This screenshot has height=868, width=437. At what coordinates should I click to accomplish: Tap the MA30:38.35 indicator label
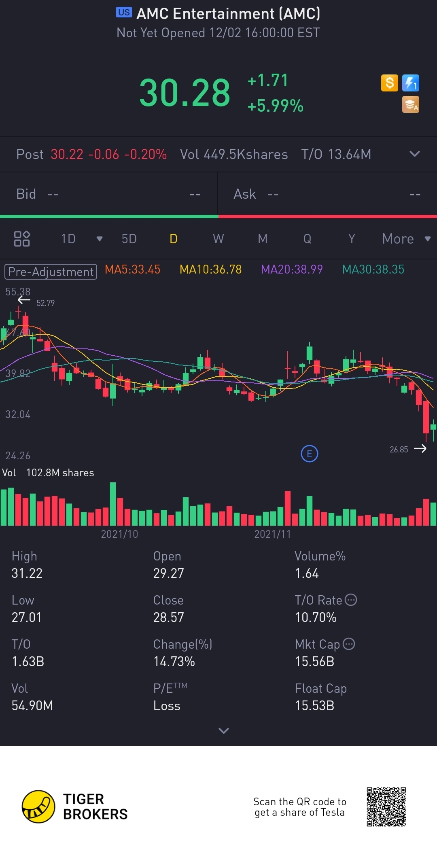click(x=373, y=270)
